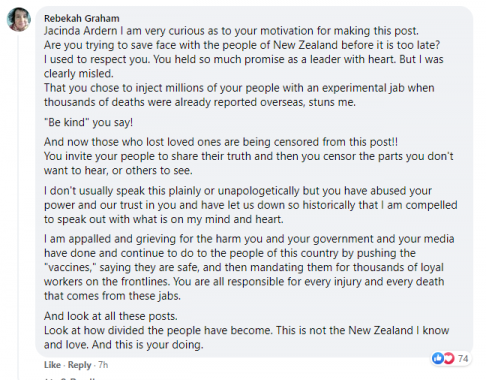The height and width of the screenshot is (380, 486).
Task: Click the red heart reaction icon
Action: tap(449, 358)
